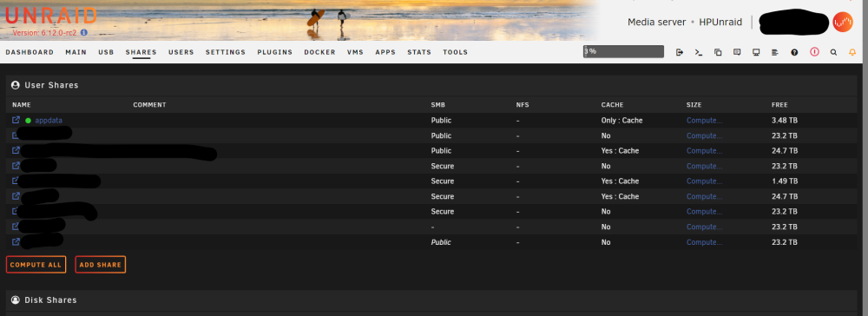This screenshot has height=316, width=868.
Task: Go to the PLUGINS page
Action: tap(274, 52)
